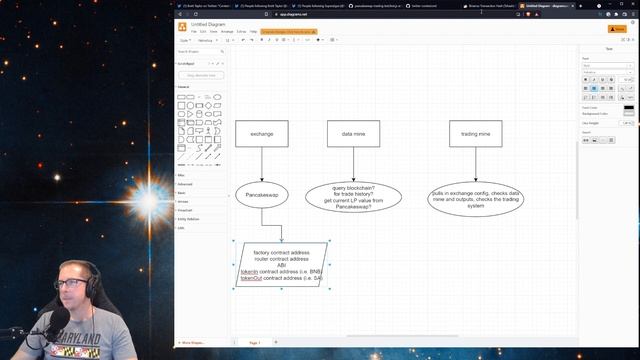Viewport: 640px width, 360px height.
Task: Click the toolbar redo arrow
Action: (x=251, y=40)
